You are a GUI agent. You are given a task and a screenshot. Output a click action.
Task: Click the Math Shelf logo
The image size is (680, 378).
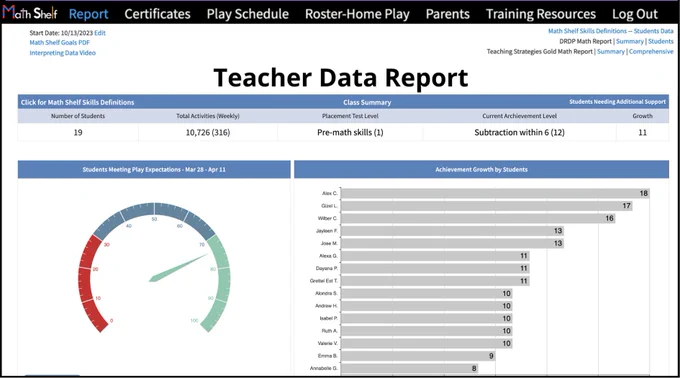(x=29, y=13)
